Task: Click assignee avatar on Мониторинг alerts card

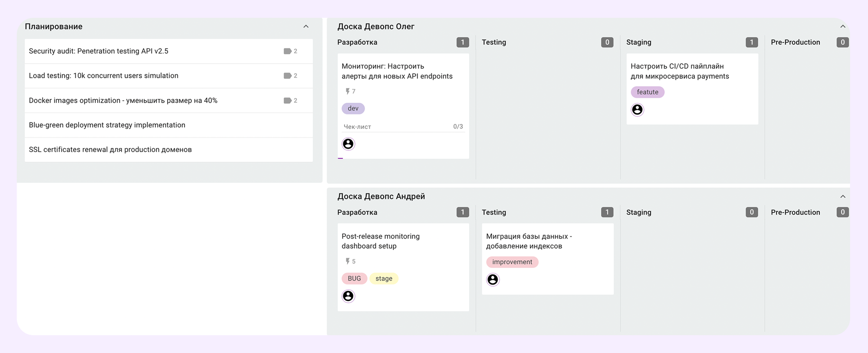Action: pos(348,144)
